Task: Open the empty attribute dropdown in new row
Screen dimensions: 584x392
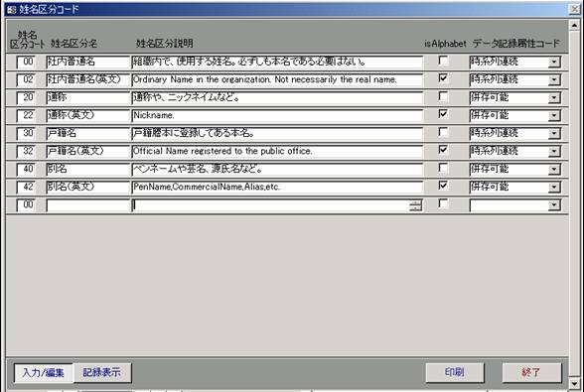Action: 554,204
